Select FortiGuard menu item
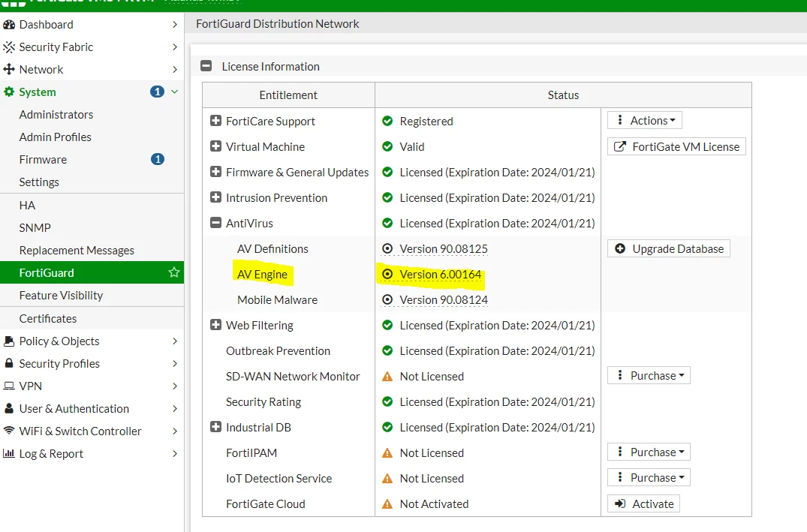The image size is (807, 532). (x=92, y=272)
